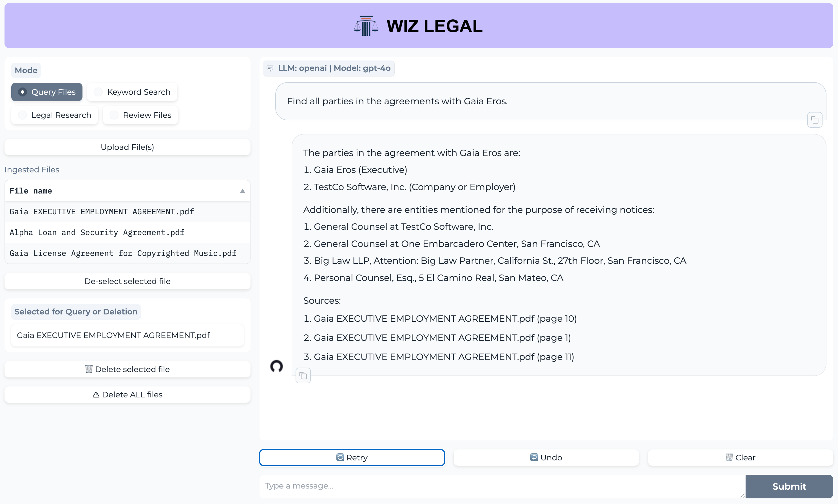Switch to the Review Files tab
Screen dimensions: 838x504
point(147,115)
